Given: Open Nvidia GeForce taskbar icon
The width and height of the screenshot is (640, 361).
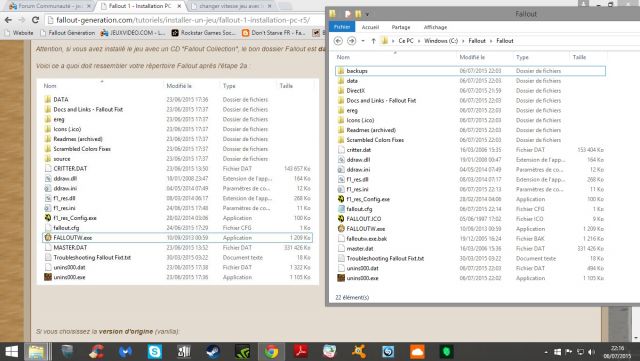Looking at the screenshot, I should tap(242, 352).
